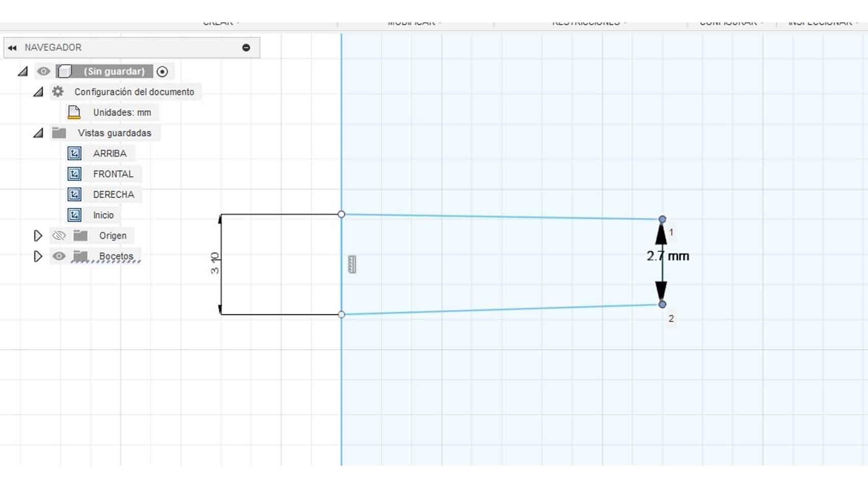Select the Origen label
The image size is (868, 478).
tap(113, 235)
